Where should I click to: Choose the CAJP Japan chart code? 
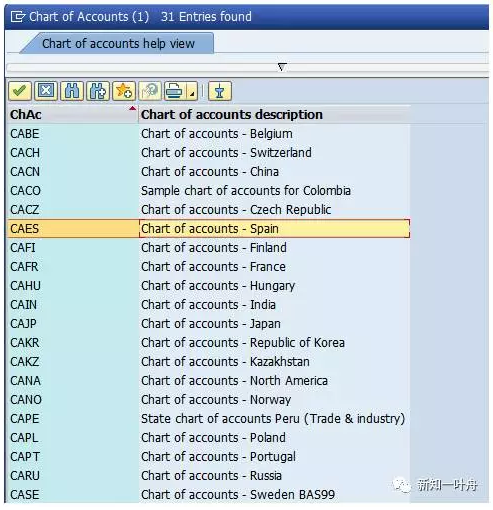point(23,324)
